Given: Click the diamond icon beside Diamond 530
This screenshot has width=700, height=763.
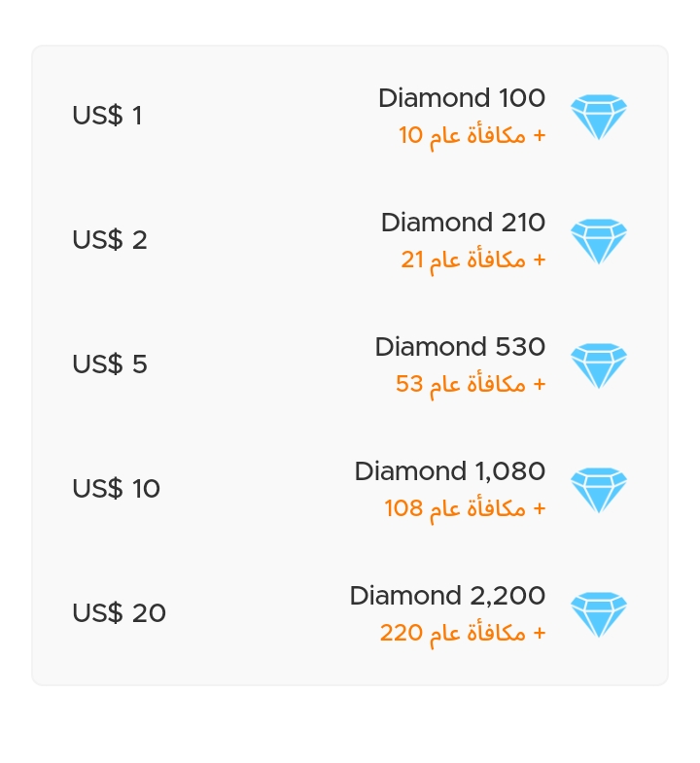Looking at the screenshot, I should click(598, 365).
